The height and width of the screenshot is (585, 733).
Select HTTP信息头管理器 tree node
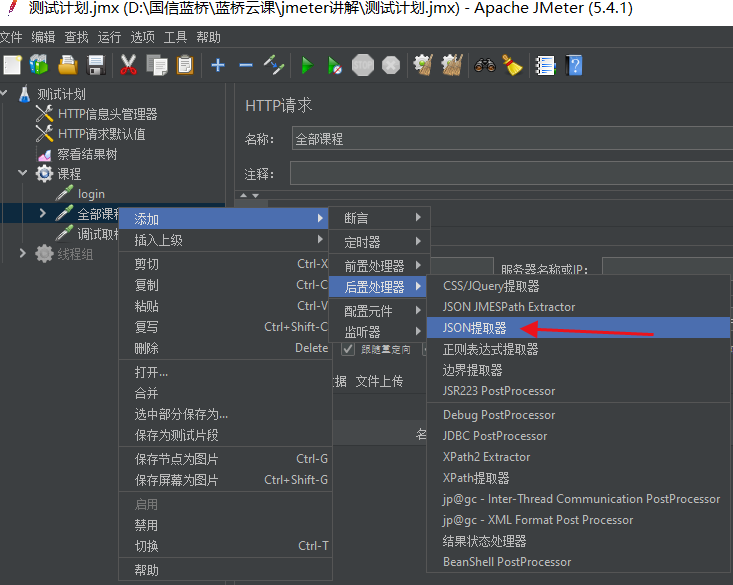coord(107,114)
